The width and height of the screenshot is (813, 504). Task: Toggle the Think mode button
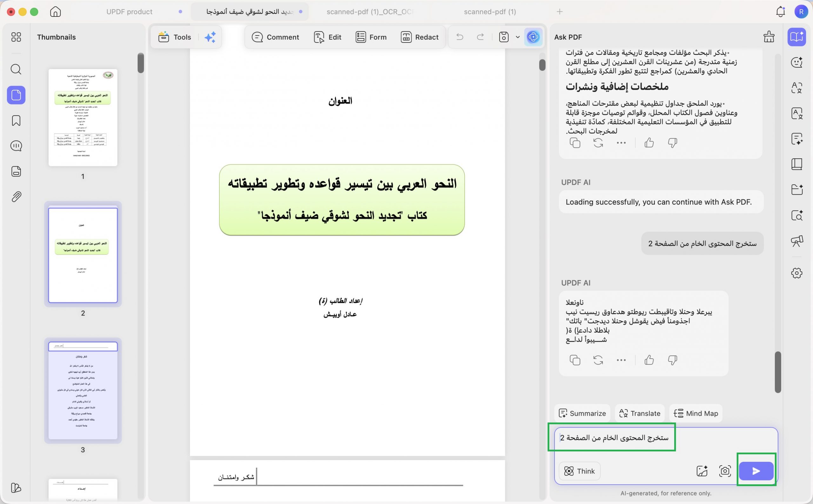coord(579,471)
